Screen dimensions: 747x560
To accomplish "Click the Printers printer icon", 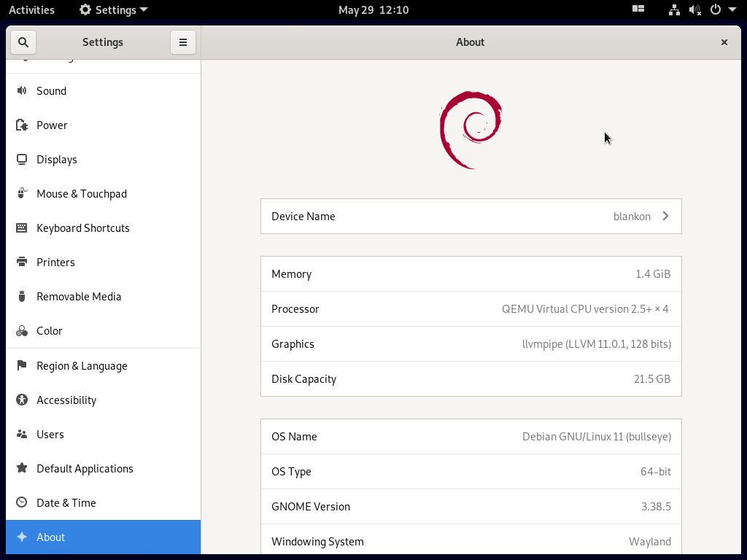I will pyautogui.click(x=21, y=262).
